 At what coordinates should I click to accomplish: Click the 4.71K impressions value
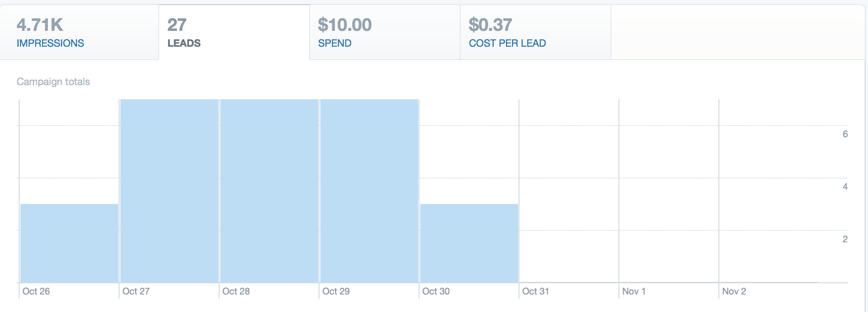[x=40, y=25]
